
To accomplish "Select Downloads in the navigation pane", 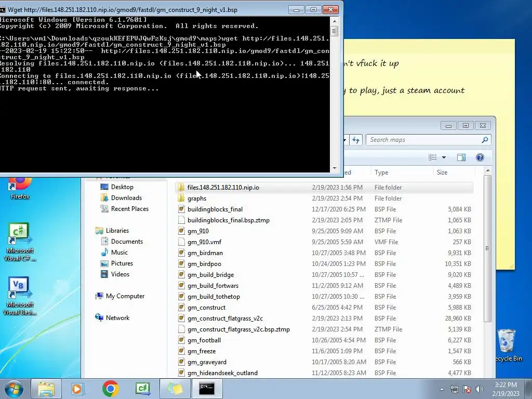I will (x=121, y=198).
